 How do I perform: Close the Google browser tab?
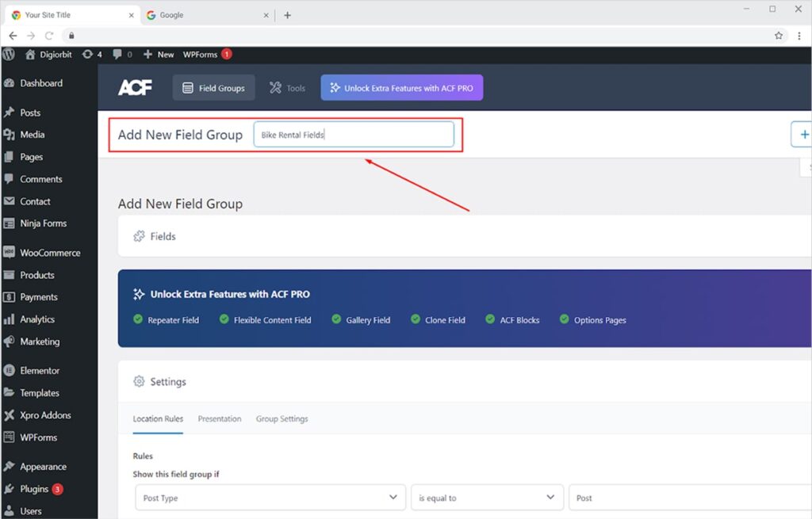click(x=266, y=16)
